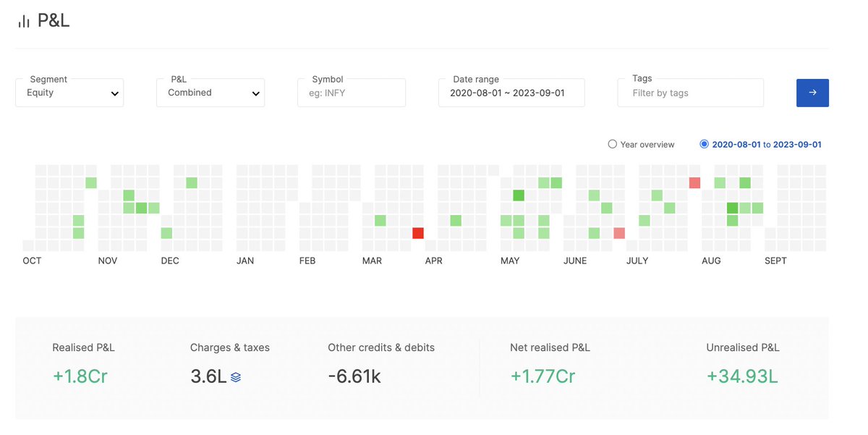Click the 3.6L charges value
Viewport: 868px width, 435px height.
(x=208, y=376)
